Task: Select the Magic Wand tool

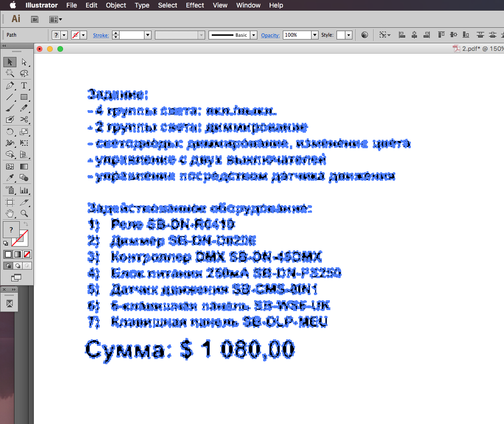Action: [9, 73]
